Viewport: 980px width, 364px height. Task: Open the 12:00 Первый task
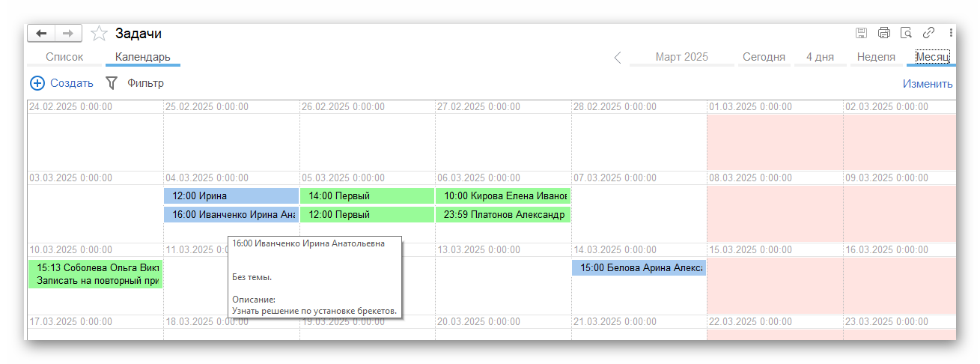[367, 214]
